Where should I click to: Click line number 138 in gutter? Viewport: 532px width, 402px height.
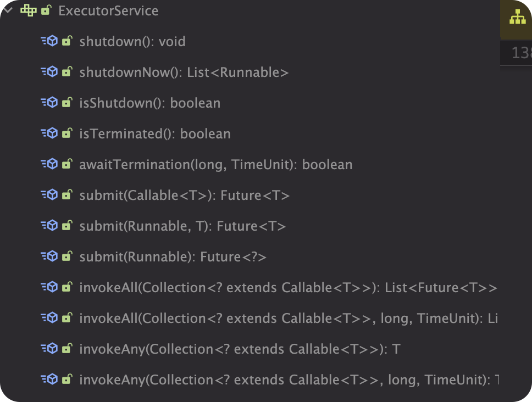(x=520, y=53)
